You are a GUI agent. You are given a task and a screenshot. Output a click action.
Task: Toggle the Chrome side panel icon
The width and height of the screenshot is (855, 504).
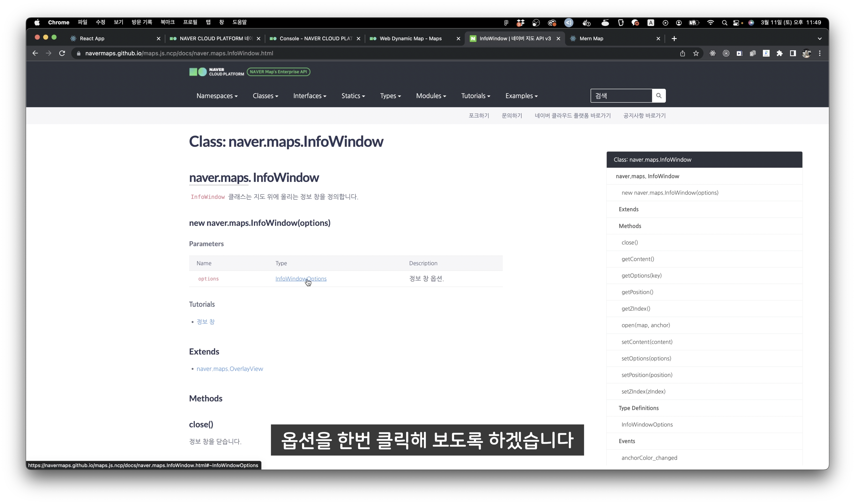pos(793,53)
